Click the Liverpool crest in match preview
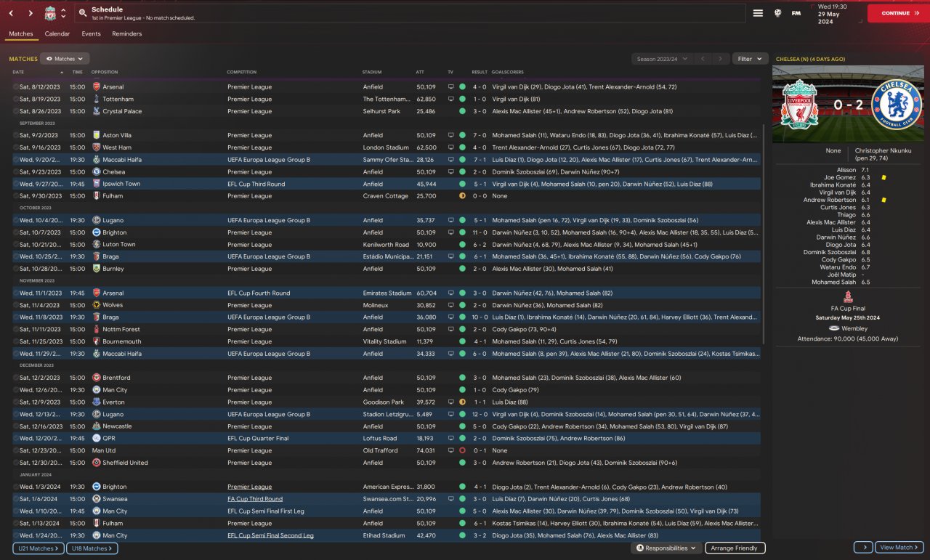 [799, 104]
